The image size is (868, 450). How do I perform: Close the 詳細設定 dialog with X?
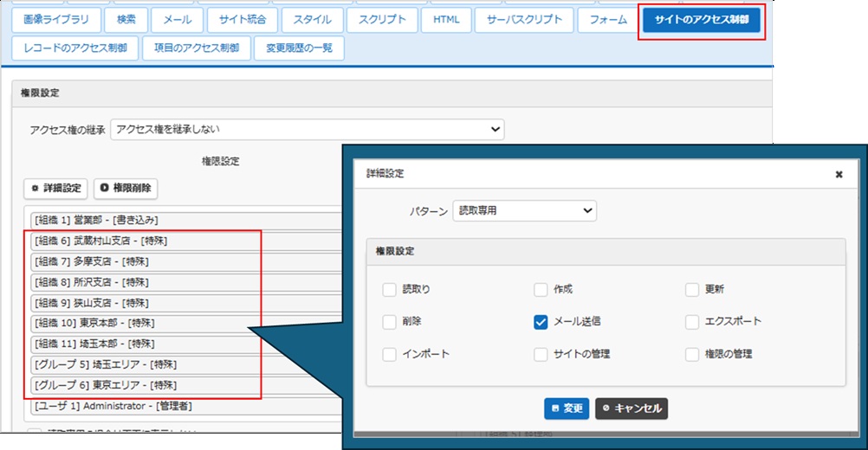839,174
